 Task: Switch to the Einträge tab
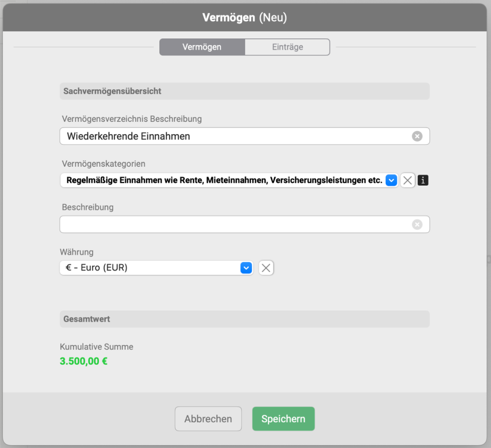(x=287, y=47)
